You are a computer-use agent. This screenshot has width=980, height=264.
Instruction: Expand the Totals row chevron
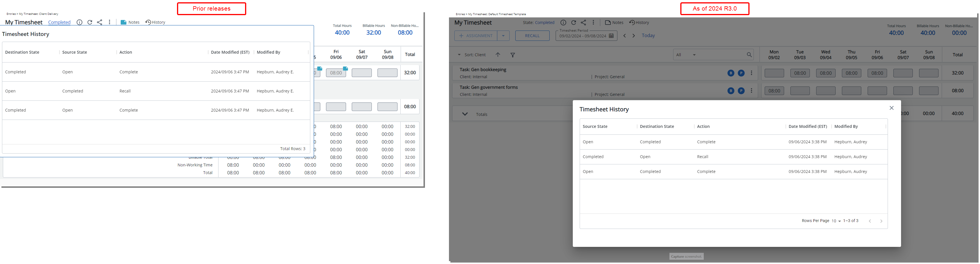(x=464, y=114)
